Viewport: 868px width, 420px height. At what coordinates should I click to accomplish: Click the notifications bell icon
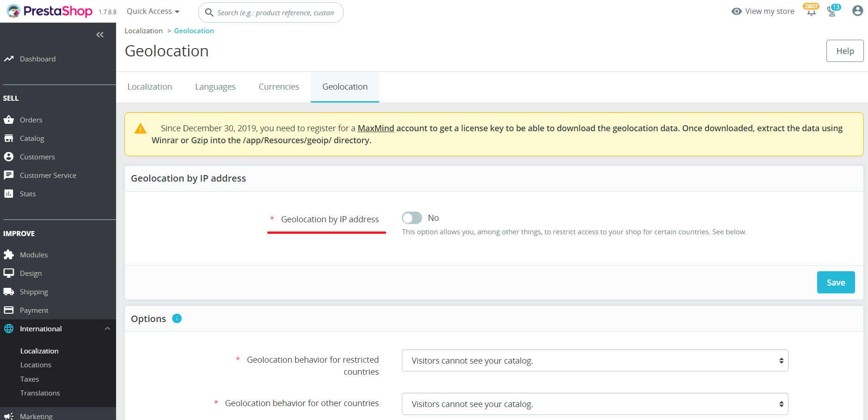(810, 11)
